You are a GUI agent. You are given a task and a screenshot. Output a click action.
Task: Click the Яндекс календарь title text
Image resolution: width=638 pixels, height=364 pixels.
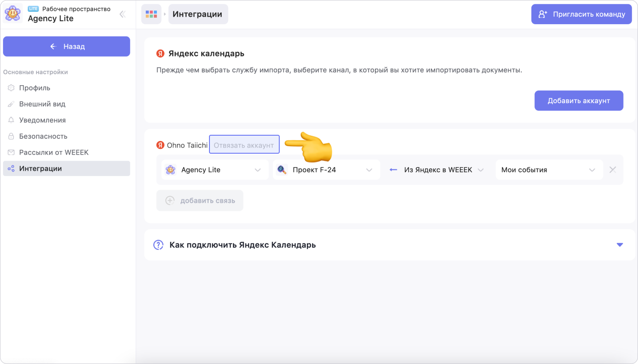point(206,54)
